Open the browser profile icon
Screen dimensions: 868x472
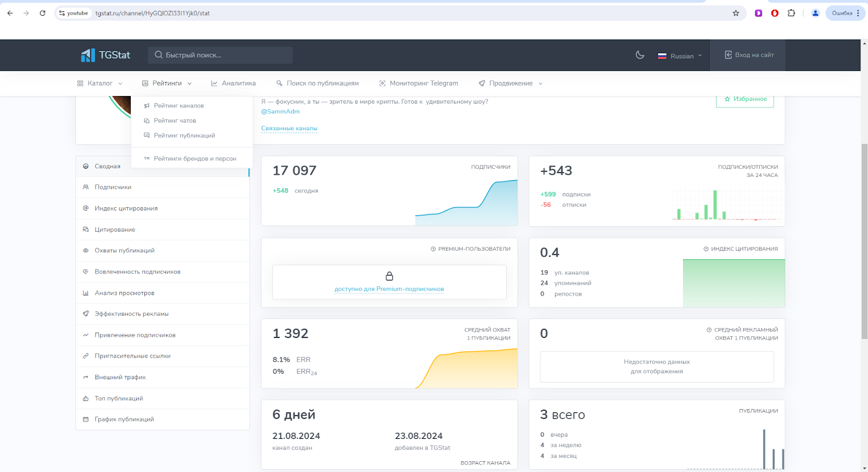(815, 13)
